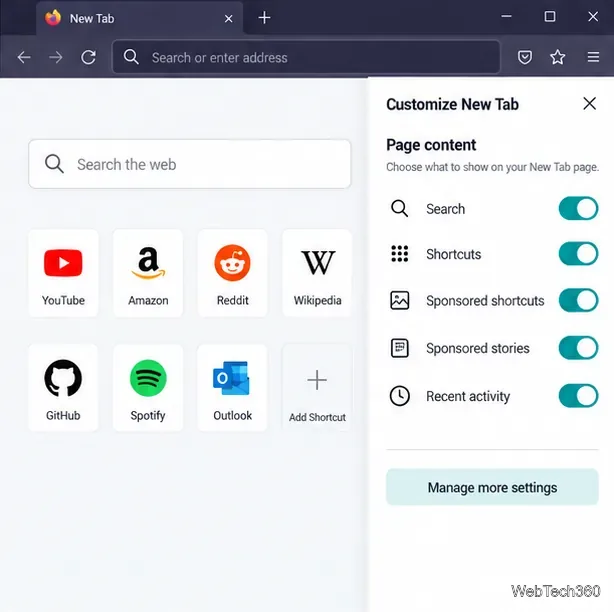Click the Recent activity label
The image size is (614, 612).
(x=468, y=396)
